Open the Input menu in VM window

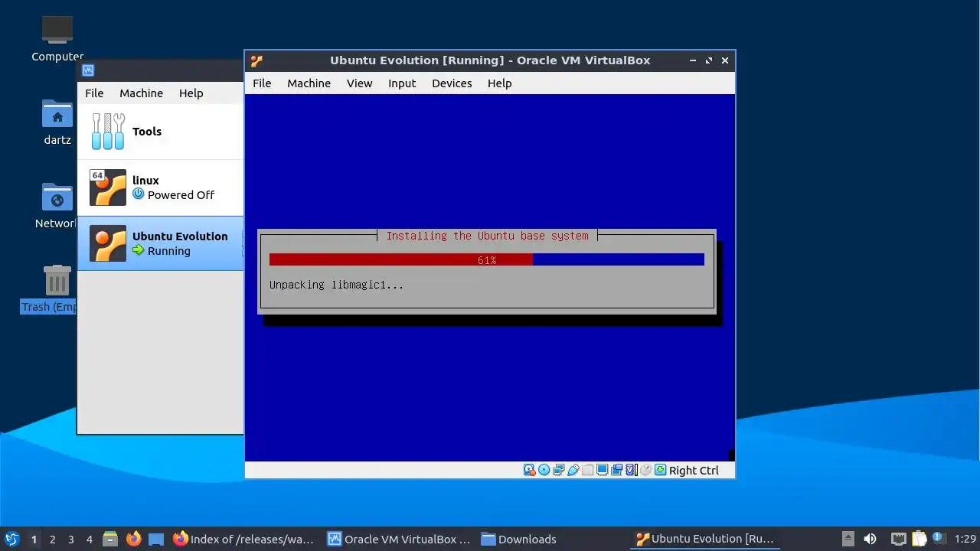coord(402,83)
